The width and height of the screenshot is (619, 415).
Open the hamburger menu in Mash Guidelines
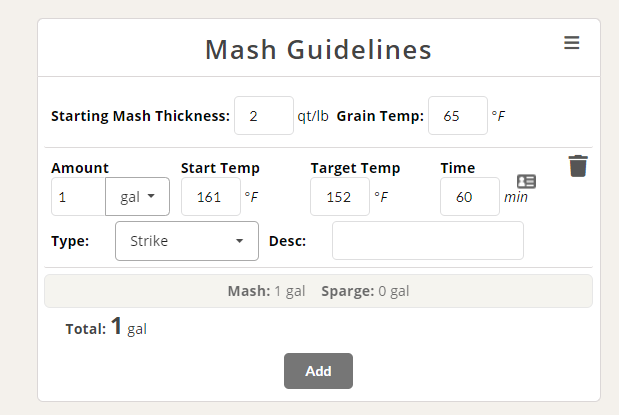click(x=571, y=43)
